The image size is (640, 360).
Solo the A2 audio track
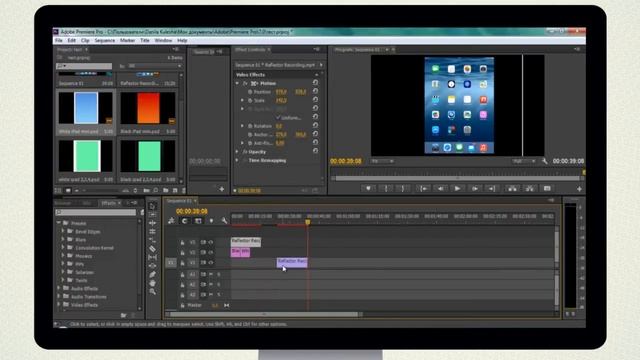(x=219, y=284)
